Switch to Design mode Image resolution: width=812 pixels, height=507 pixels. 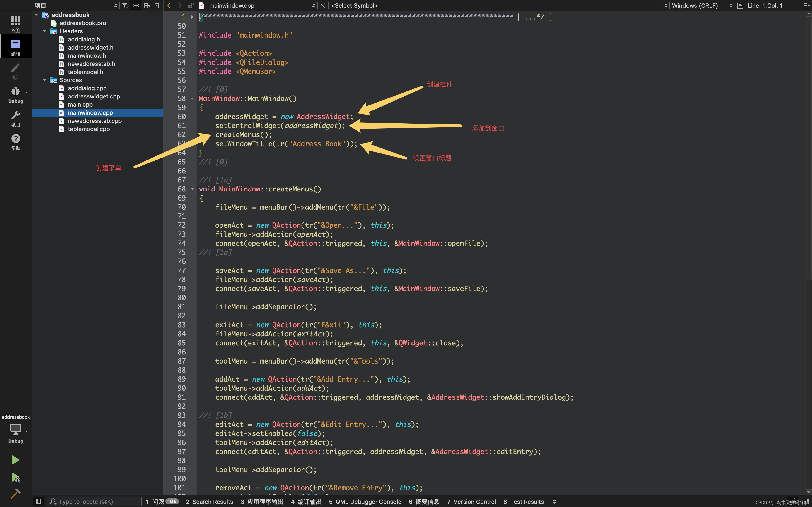click(x=15, y=71)
